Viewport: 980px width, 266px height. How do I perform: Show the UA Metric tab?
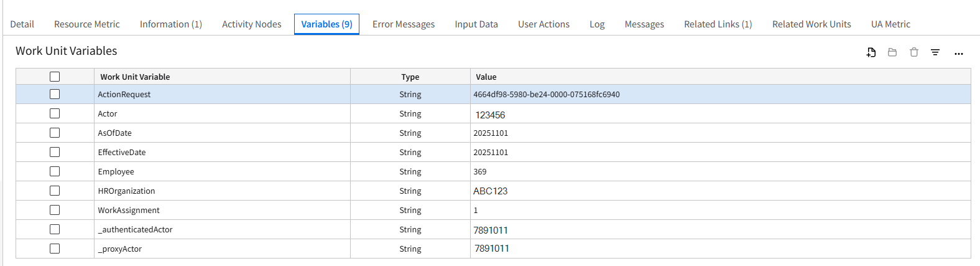click(x=890, y=24)
